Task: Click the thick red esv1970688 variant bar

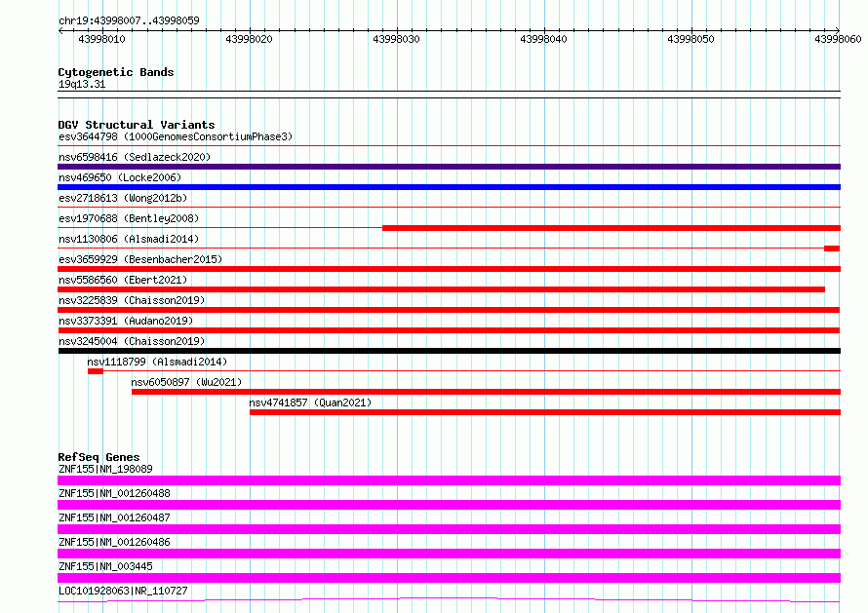Action: coord(612,228)
